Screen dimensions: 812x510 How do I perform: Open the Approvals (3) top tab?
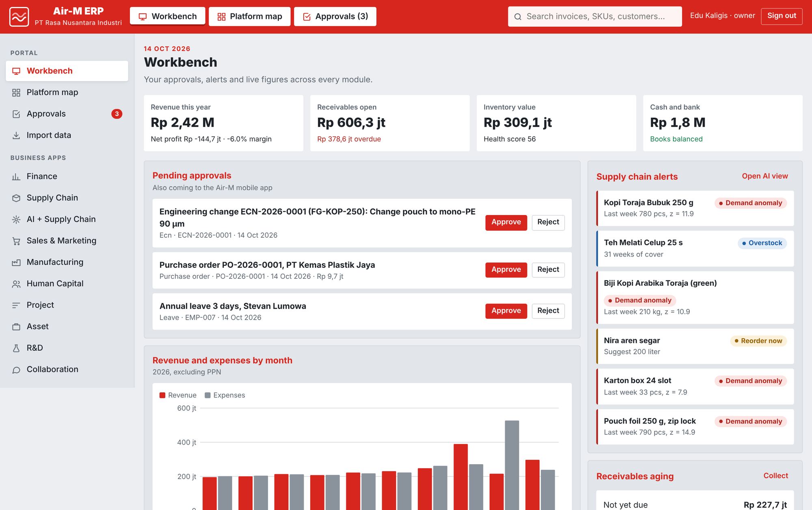tap(335, 16)
